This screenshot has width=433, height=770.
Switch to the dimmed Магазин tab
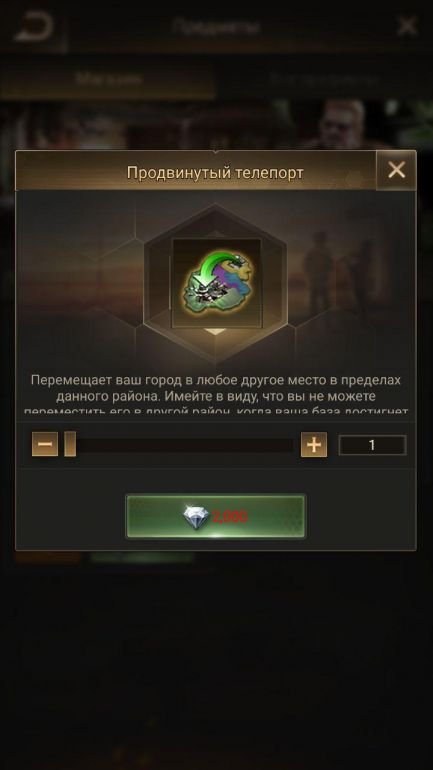[109, 79]
